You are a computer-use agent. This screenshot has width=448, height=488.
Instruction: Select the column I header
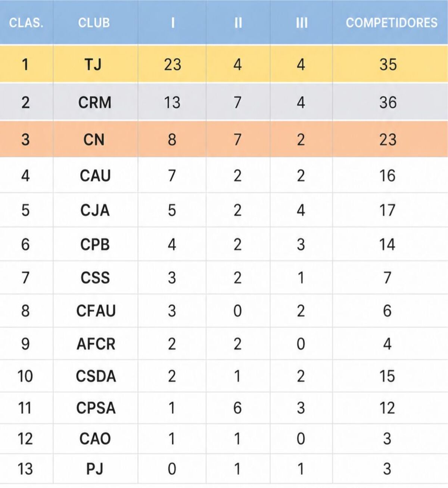[172, 23]
